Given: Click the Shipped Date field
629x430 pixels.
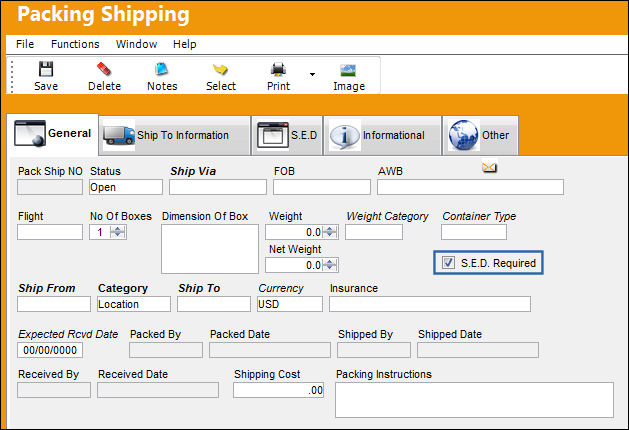Looking at the screenshot, I should [x=478, y=350].
